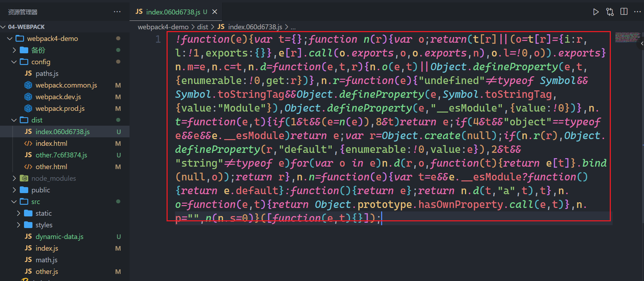Click the JS icon in the editor tab
The width and height of the screenshot is (644, 281).
tap(139, 12)
